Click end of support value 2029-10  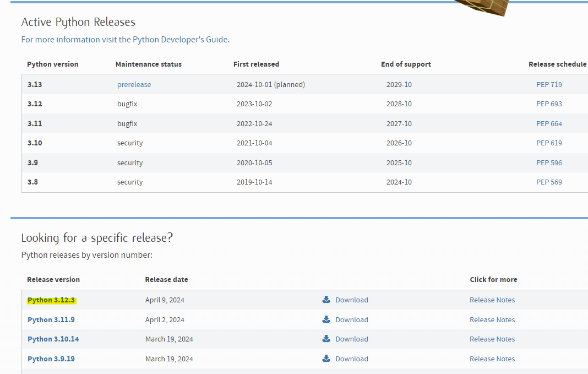point(399,84)
